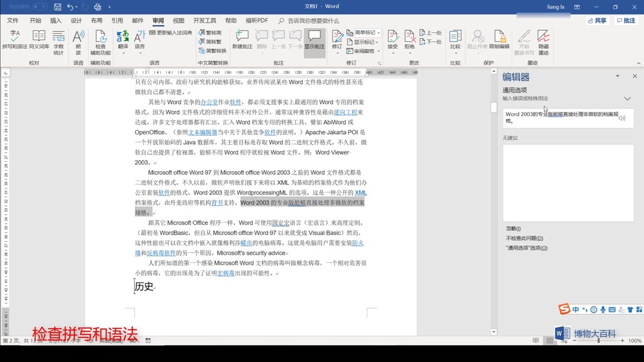Click the Sogou input method S icon
This screenshot has height=362, width=644.
[x=565, y=309]
